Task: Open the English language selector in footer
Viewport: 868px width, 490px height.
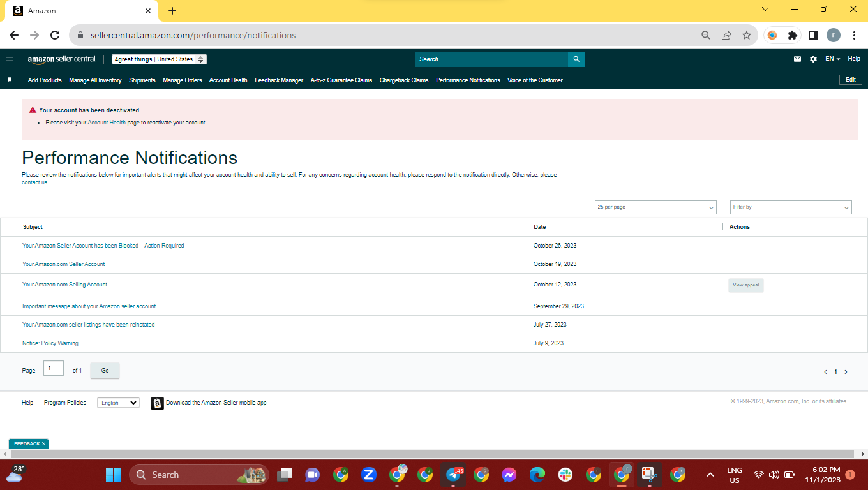Action: [x=118, y=403]
